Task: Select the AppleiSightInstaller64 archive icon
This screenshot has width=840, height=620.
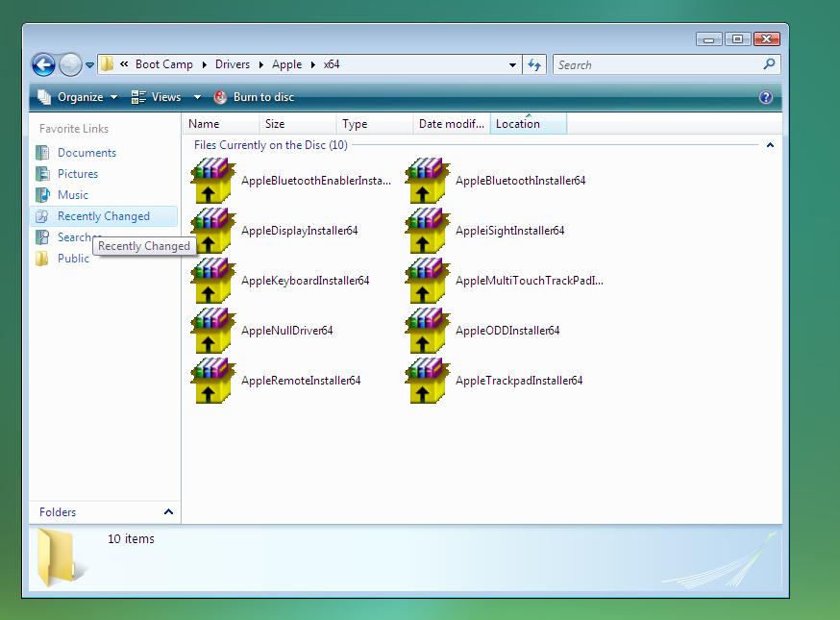Action: pos(427,231)
